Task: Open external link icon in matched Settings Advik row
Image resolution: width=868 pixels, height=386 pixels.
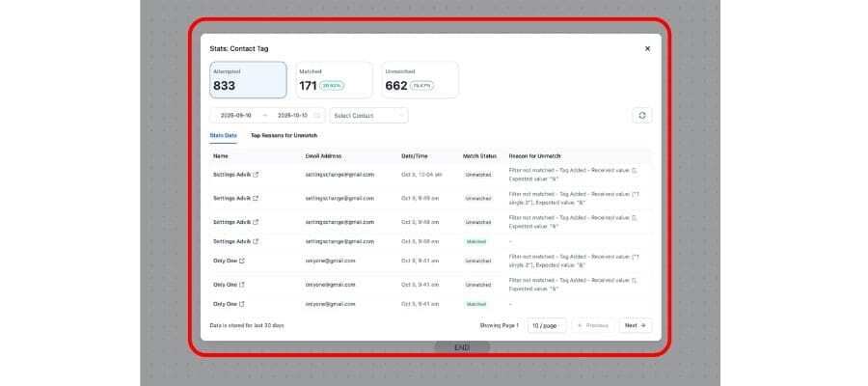Action: (x=256, y=241)
